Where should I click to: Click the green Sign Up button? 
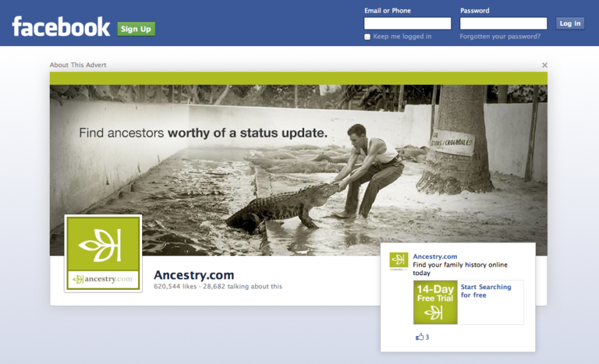tap(136, 29)
